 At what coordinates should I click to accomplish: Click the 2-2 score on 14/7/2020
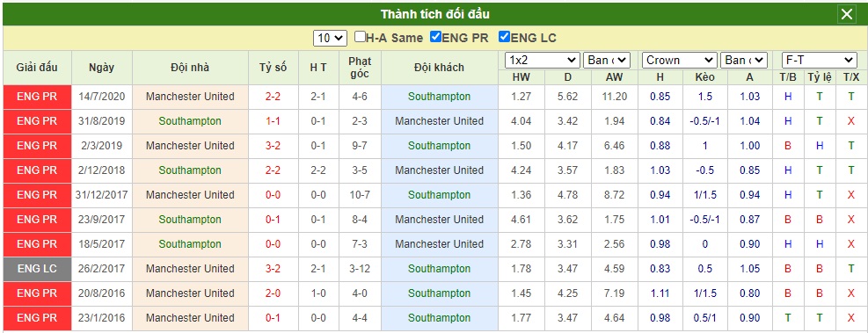tap(274, 97)
